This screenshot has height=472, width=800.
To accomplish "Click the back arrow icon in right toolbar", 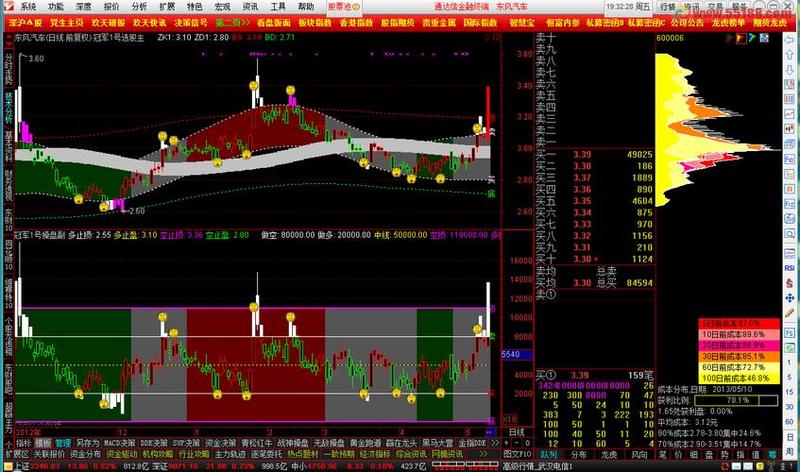I will coord(789,39).
